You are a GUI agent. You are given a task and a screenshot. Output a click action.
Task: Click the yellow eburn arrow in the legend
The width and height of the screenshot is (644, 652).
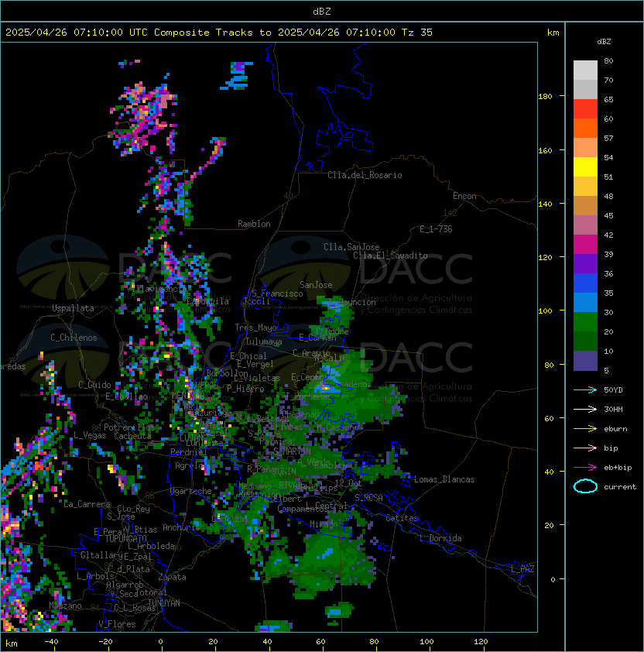click(x=585, y=429)
